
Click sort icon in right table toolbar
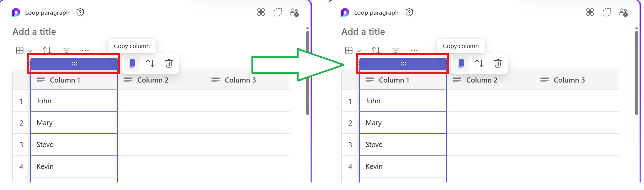pyautogui.click(x=376, y=50)
